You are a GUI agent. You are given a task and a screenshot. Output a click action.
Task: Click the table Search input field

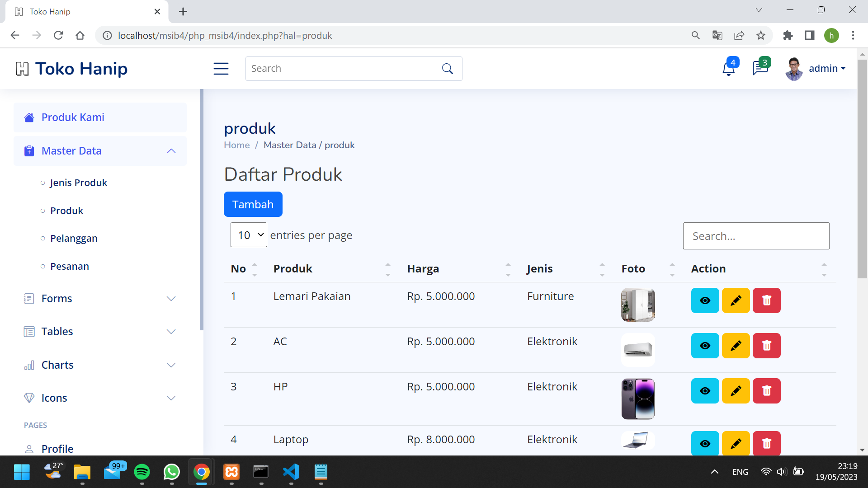tap(756, 236)
